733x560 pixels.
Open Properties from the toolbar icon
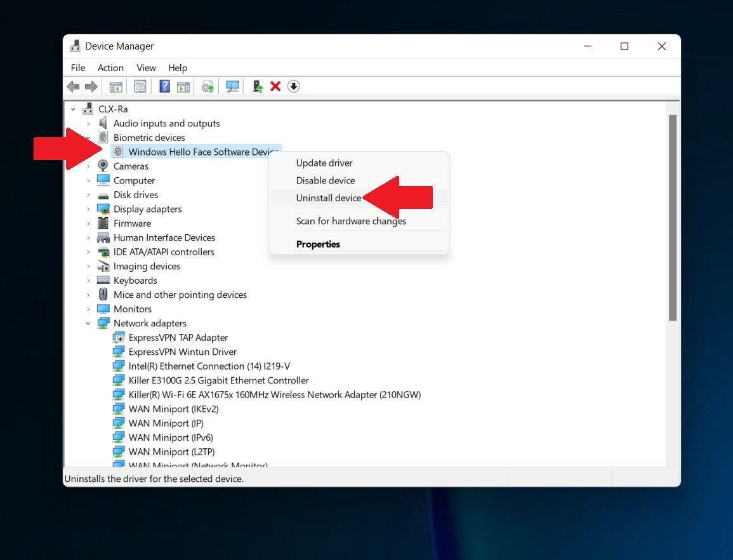point(140,86)
